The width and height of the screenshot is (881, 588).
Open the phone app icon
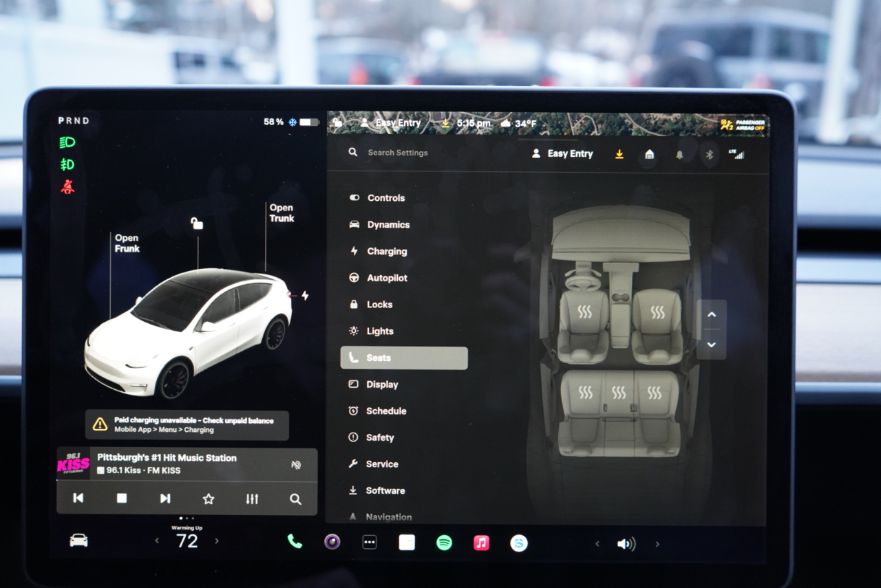(295, 541)
